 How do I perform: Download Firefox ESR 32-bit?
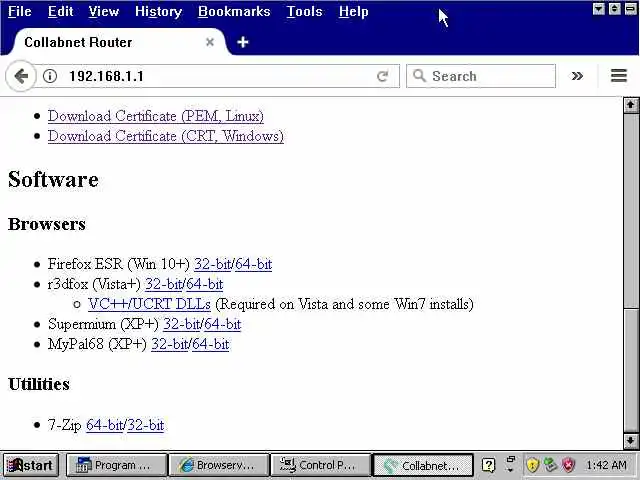pyautogui.click(x=212, y=264)
